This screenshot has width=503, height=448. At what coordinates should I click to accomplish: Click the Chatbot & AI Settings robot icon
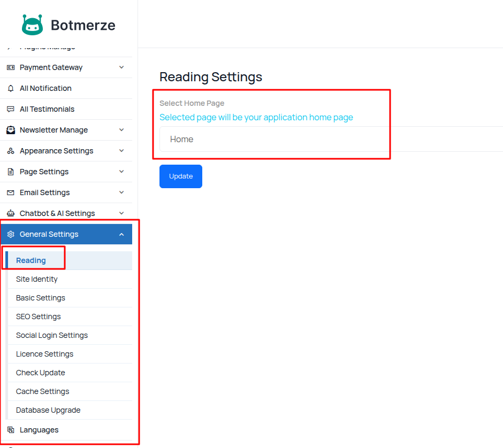[11, 213]
